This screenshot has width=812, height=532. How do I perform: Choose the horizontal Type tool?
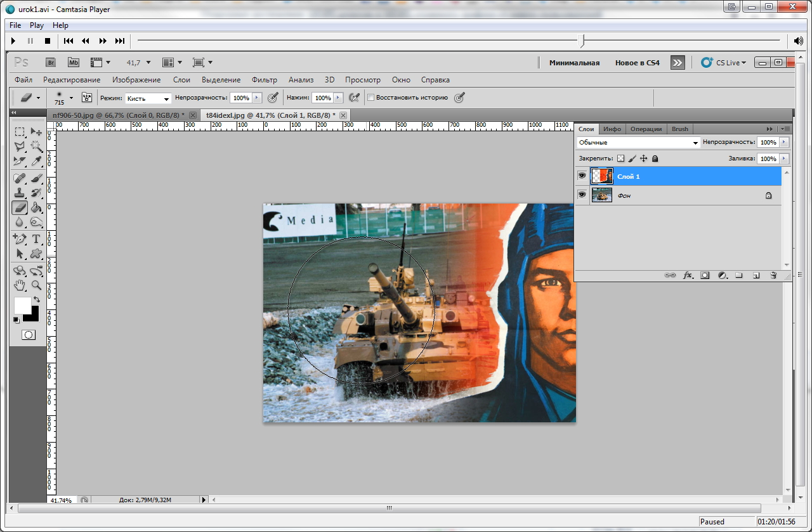(x=36, y=239)
